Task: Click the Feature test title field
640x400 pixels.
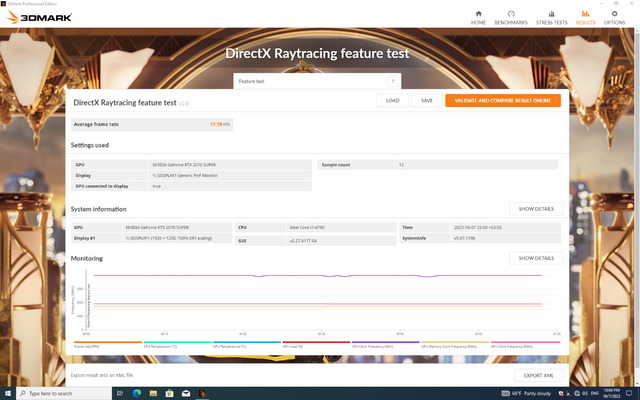Action: pyautogui.click(x=310, y=81)
